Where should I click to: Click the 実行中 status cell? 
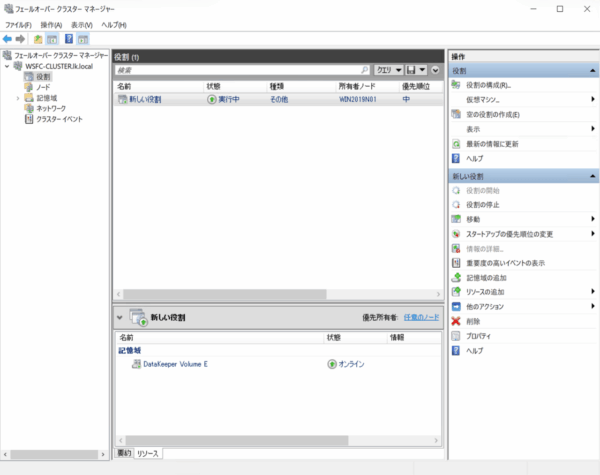point(229,100)
